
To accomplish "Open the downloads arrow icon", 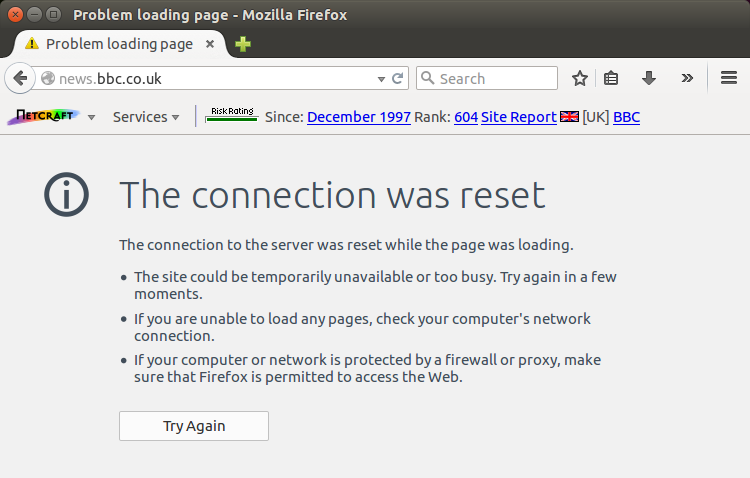I will tap(649, 78).
